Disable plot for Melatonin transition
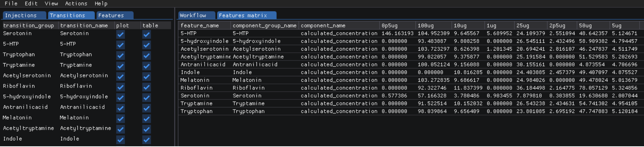The height and width of the screenshot is (147, 644). [x=121, y=119]
